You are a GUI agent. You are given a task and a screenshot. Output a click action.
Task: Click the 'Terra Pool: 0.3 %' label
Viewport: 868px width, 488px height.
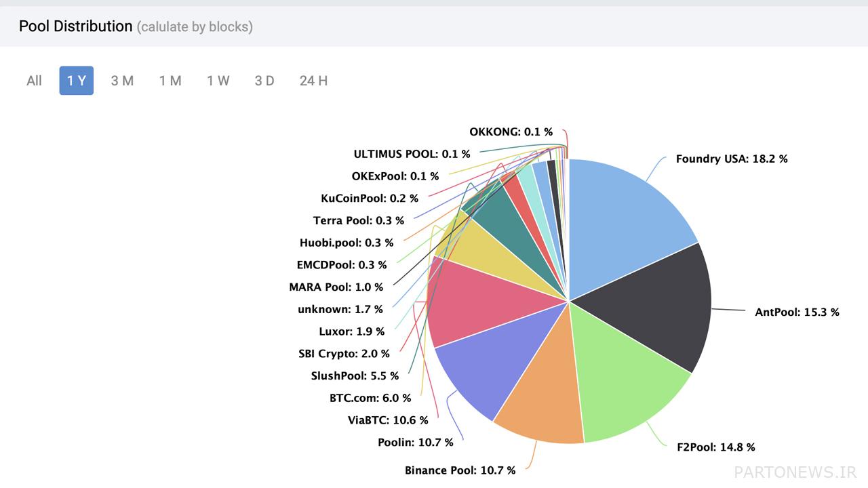[358, 220]
